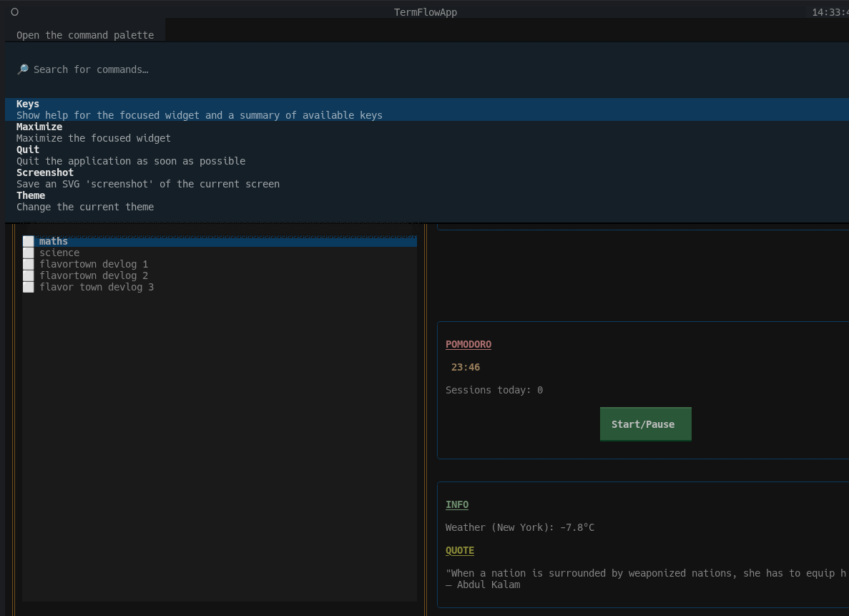This screenshot has width=849, height=616.
Task: Select the Maximize command
Action: pos(39,127)
